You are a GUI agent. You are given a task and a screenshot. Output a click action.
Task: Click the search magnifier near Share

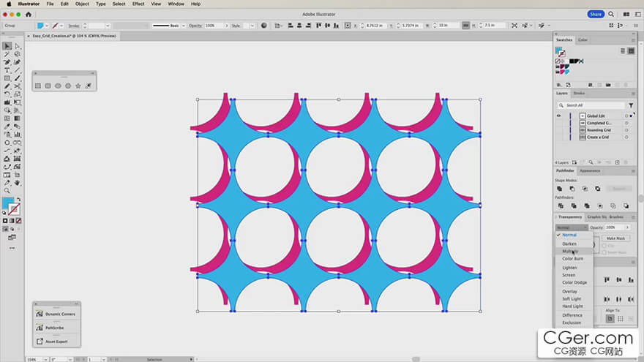[611, 14]
